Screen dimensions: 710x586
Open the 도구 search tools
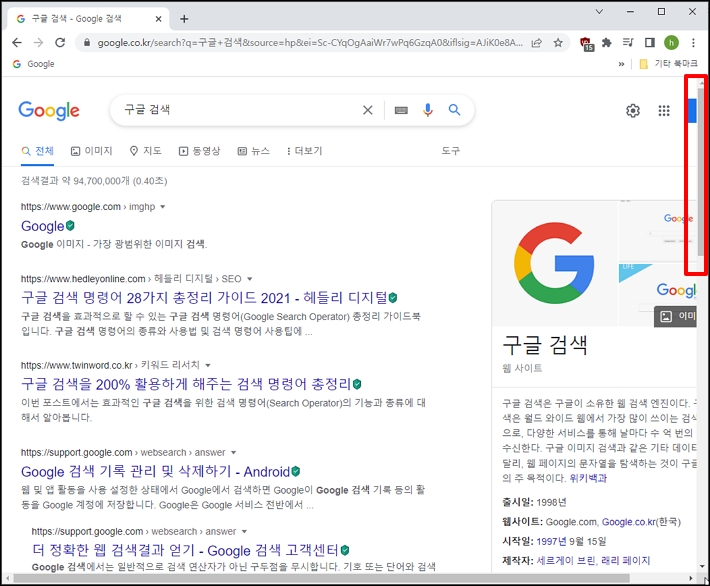tap(451, 151)
